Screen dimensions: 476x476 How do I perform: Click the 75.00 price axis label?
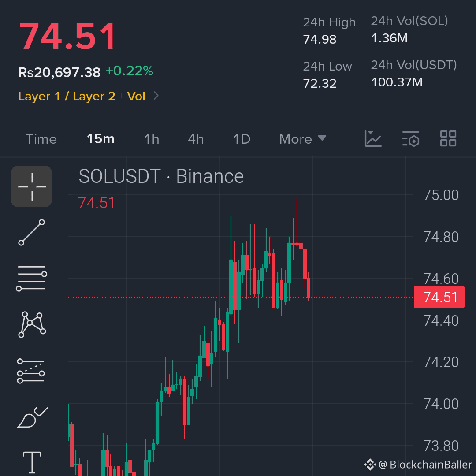coord(441,195)
